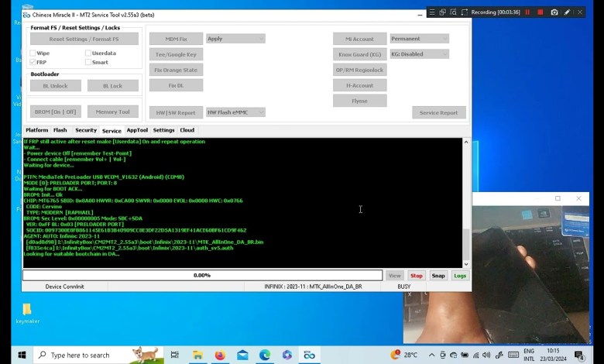This screenshot has width=604, height=364.
Task: Show hidden system tray icons
Action: click(432, 355)
